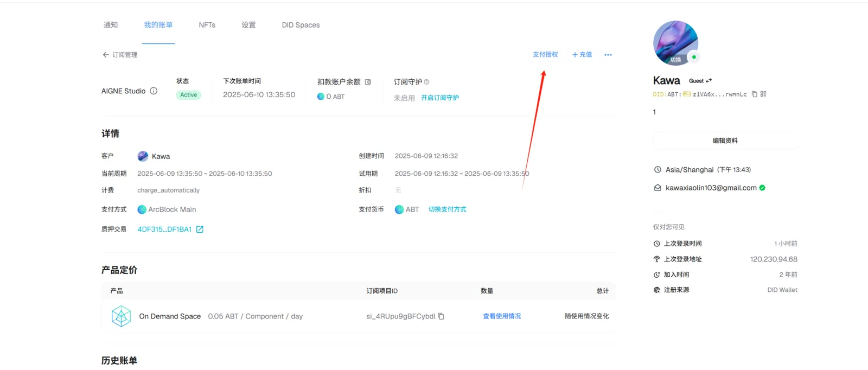This screenshot has width=868, height=370.
Task: Click the 0 ABT balance token icon
Action: click(321, 97)
